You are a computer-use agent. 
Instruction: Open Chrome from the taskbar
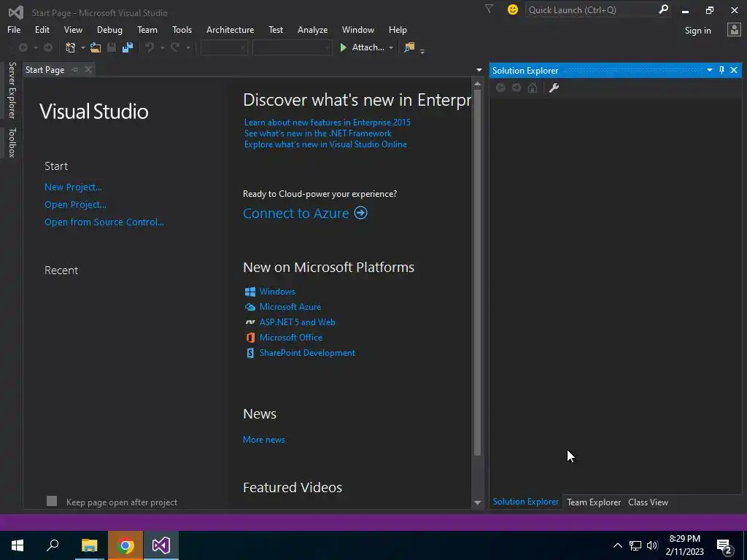point(125,545)
